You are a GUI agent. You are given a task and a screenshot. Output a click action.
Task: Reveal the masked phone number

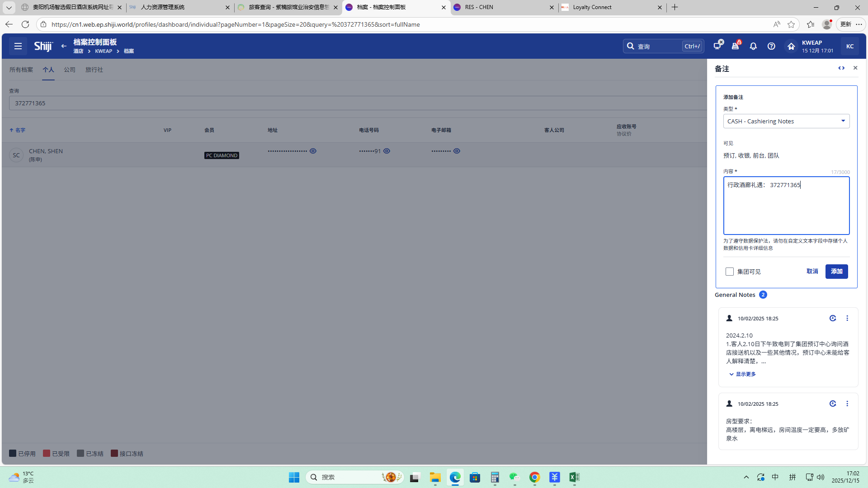387,151
